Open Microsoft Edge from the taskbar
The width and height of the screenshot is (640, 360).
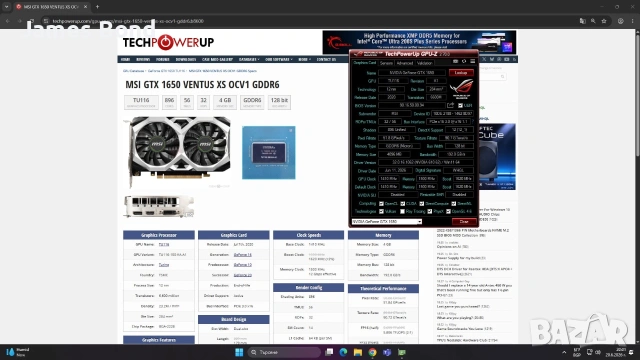[x=343, y=352]
